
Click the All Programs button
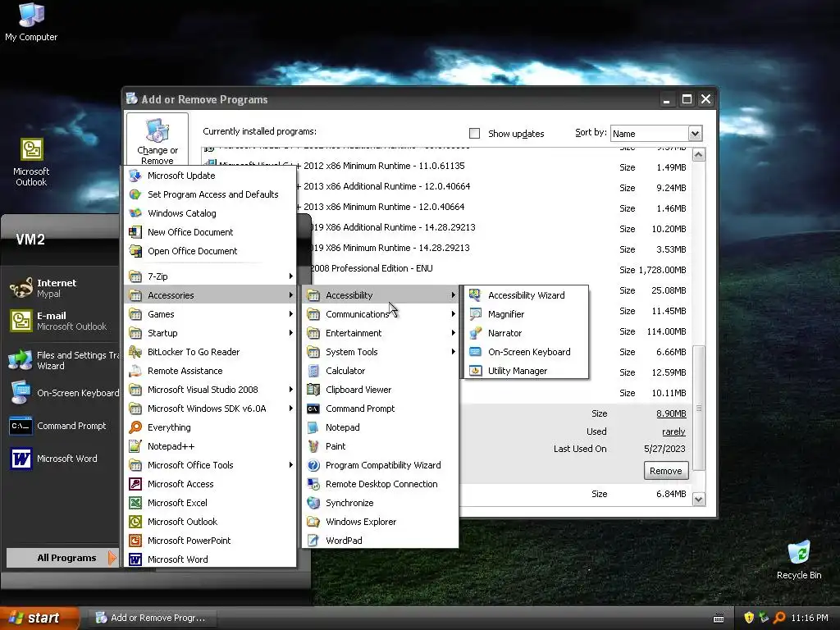(62, 558)
